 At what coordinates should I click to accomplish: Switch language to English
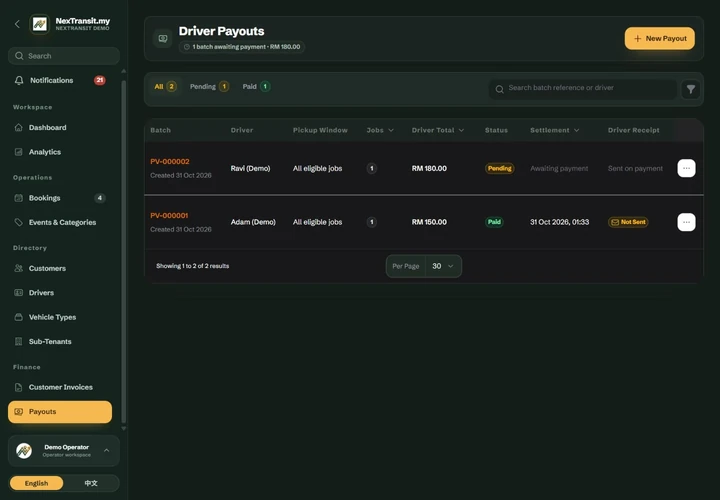(x=36, y=483)
